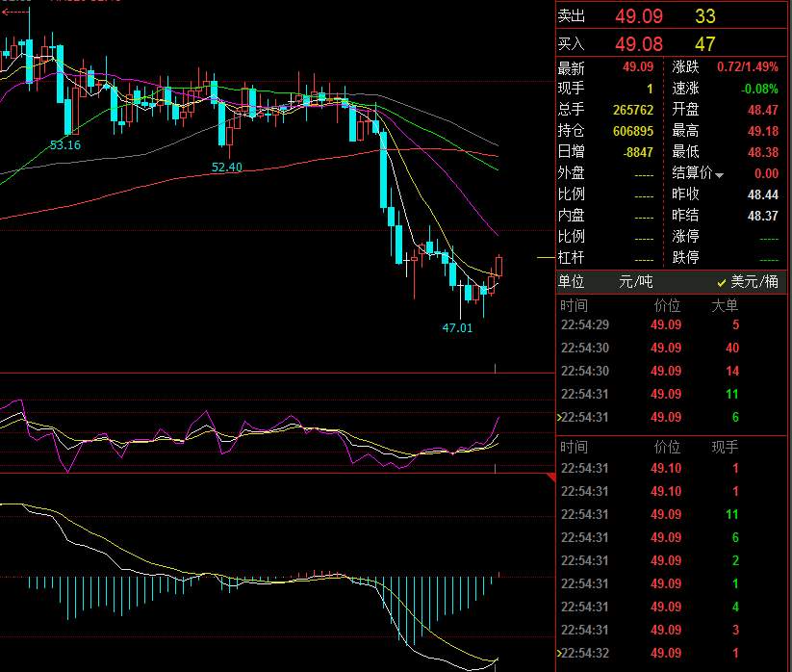Click the 昨收 value 48.44

pyautogui.click(x=763, y=195)
